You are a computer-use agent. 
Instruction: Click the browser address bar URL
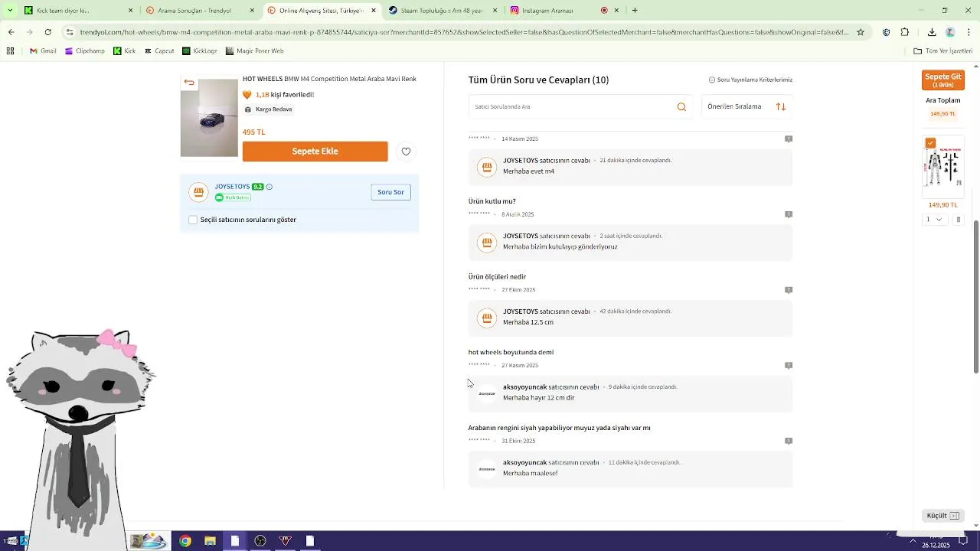pos(464,32)
